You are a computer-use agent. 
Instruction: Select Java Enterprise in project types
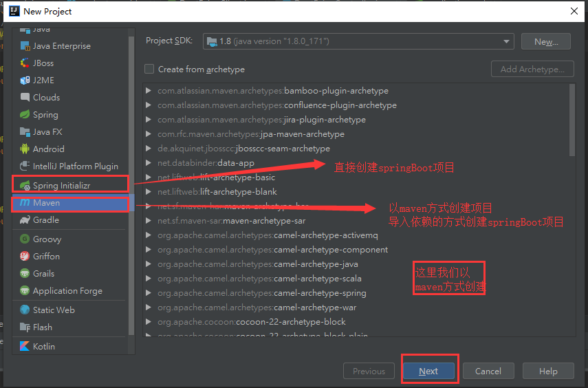click(x=70, y=46)
